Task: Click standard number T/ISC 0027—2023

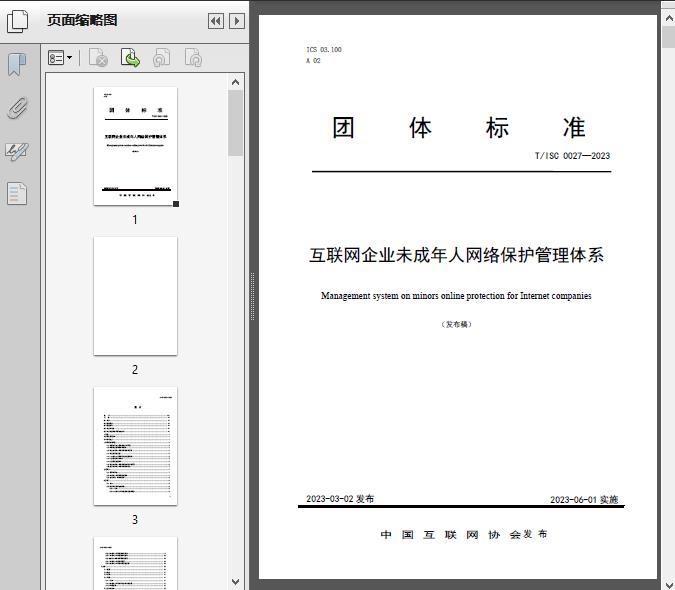Action: [x=572, y=156]
